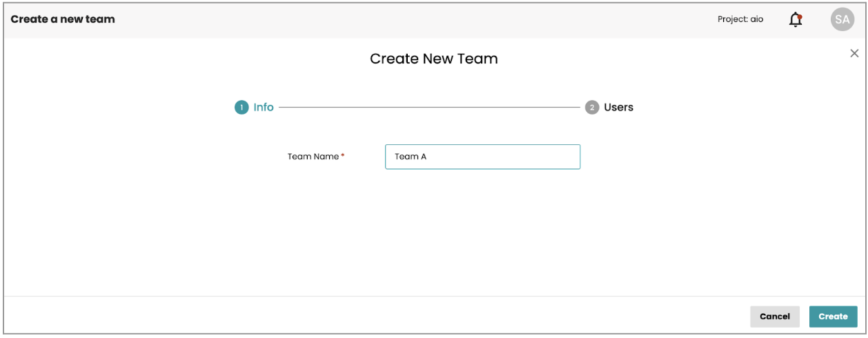868x338 pixels.
Task: Close the Create New Team dialog
Action: pyautogui.click(x=854, y=53)
